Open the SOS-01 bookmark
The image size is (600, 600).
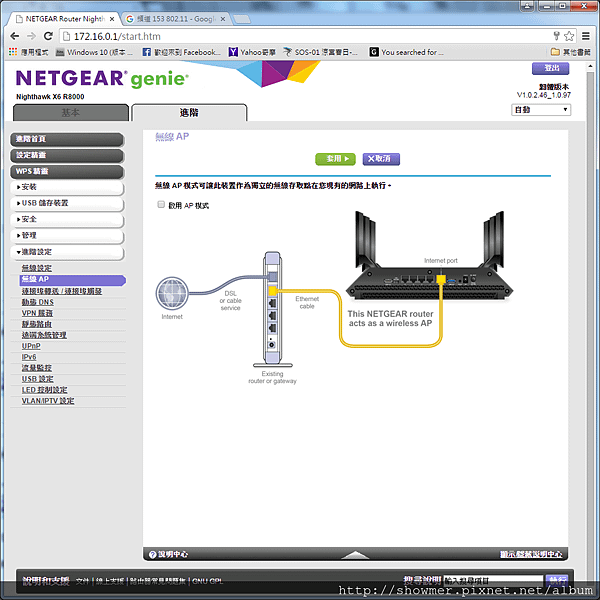point(320,52)
